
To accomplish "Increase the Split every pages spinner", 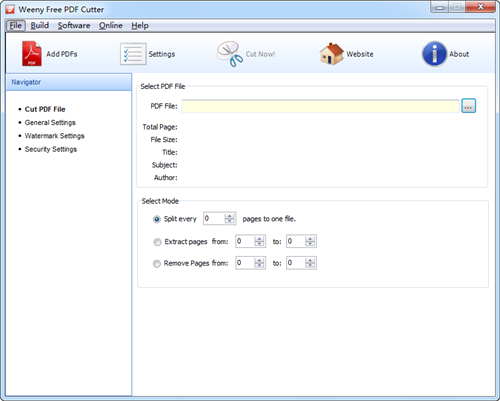I will coord(229,216).
